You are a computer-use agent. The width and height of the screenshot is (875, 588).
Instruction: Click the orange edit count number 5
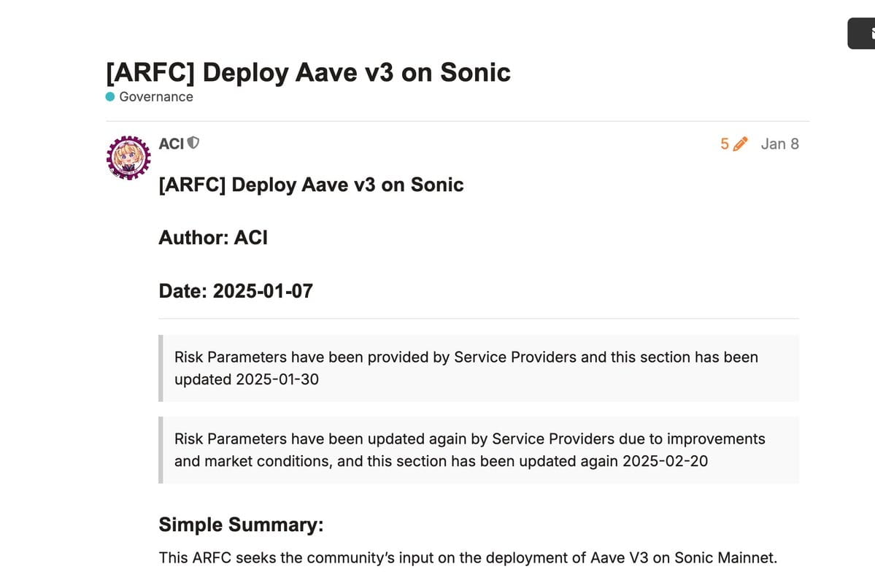coord(725,144)
